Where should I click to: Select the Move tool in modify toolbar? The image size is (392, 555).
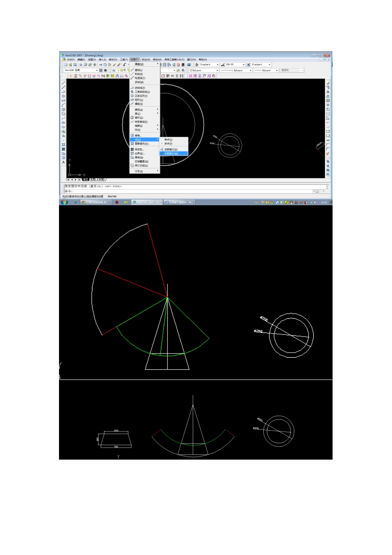click(328, 105)
